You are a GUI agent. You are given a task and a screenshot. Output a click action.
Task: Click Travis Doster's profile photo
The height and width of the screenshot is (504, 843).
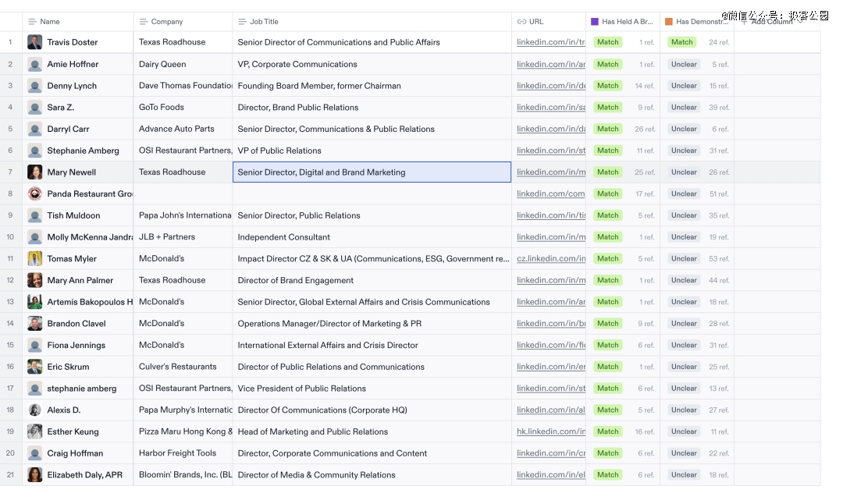click(x=35, y=42)
